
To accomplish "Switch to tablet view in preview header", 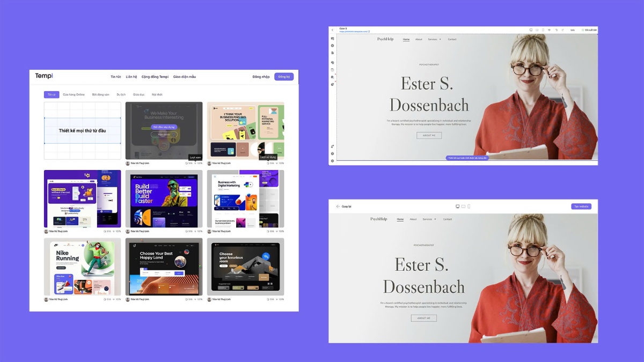I will pos(463,206).
